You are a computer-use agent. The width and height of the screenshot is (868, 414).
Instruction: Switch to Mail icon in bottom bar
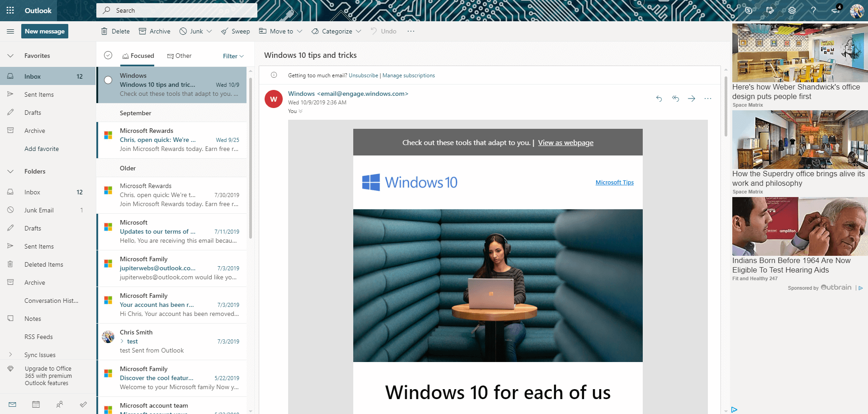tap(12, 405)
